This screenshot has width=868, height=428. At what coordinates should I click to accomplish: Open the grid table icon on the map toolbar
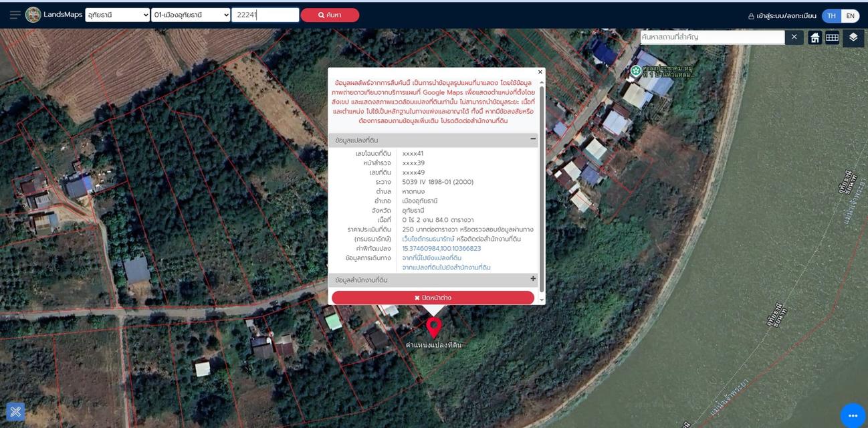click(x=832, y=37)
